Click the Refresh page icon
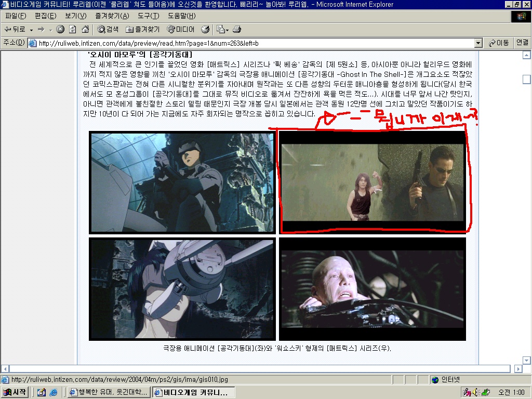The image size is (532, 399). [x=73, y=30]
